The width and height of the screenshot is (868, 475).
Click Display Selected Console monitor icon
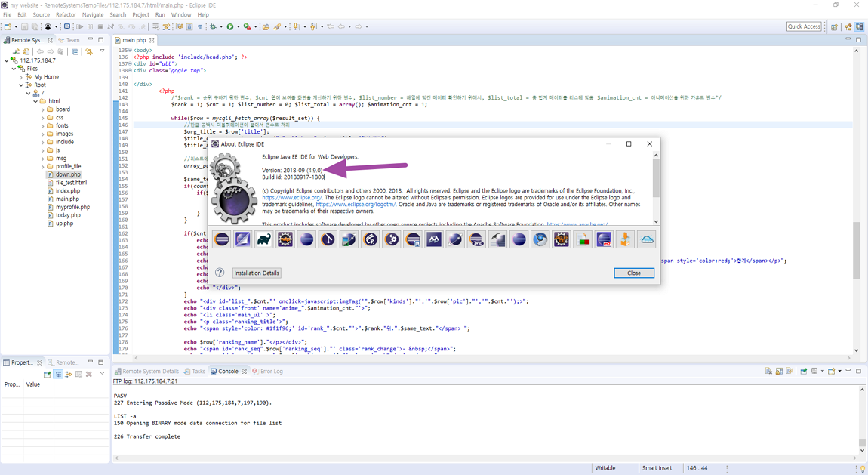coord(814,371)
